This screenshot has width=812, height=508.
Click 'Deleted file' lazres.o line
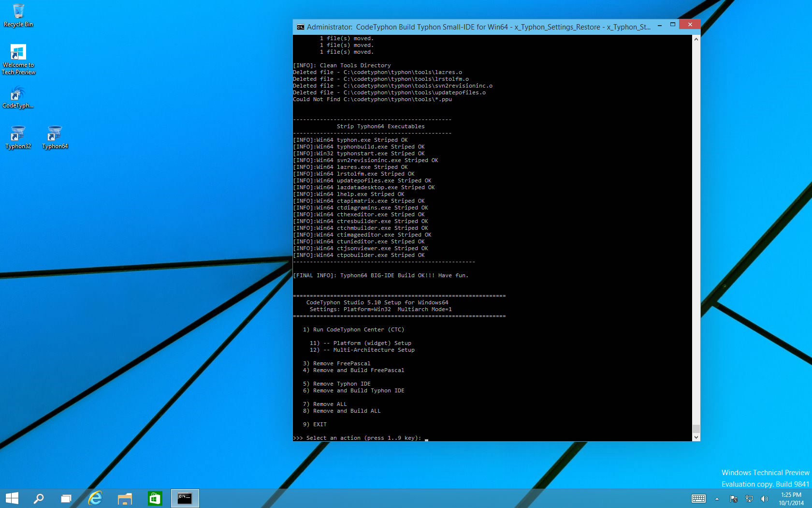coord(377,72)
